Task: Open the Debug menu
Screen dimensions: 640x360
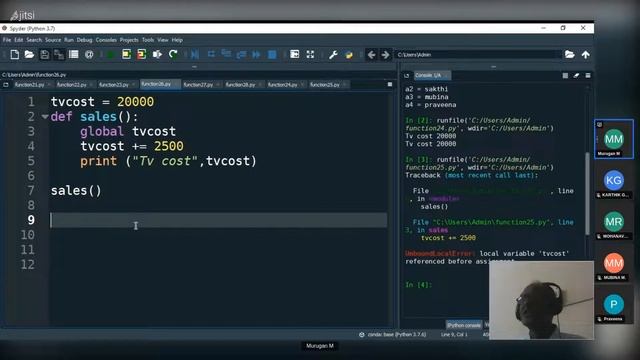Action: click(x=84, y=40)
